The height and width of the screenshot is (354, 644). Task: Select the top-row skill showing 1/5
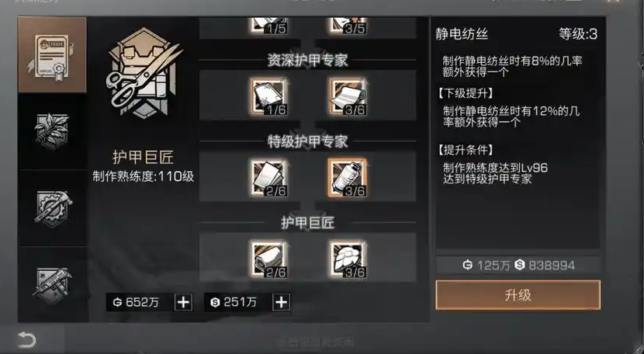coord(268,26)
